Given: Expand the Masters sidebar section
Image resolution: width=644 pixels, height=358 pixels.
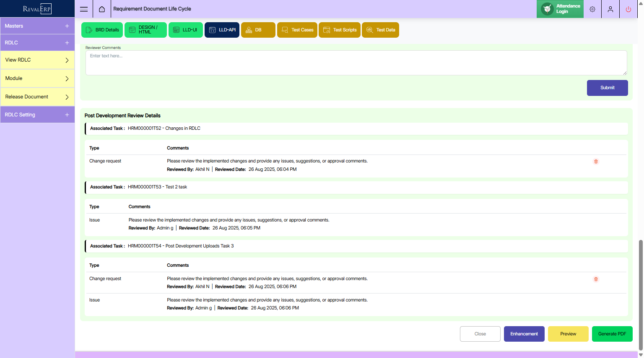Looking at the screenshot, I should [x=37, y=26].
